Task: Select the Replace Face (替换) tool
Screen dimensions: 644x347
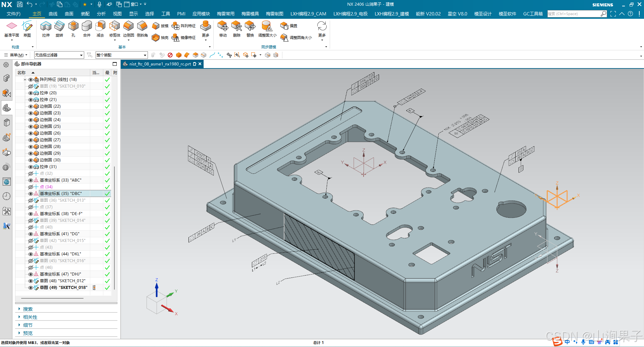Action: tap(250, 29)
